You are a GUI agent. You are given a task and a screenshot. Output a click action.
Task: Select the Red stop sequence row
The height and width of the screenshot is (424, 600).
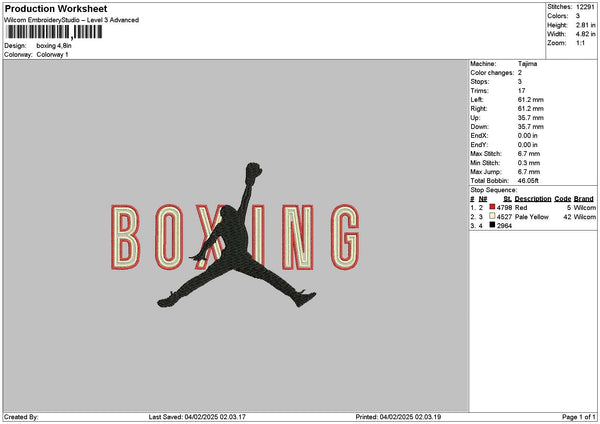tap(533, 207)
